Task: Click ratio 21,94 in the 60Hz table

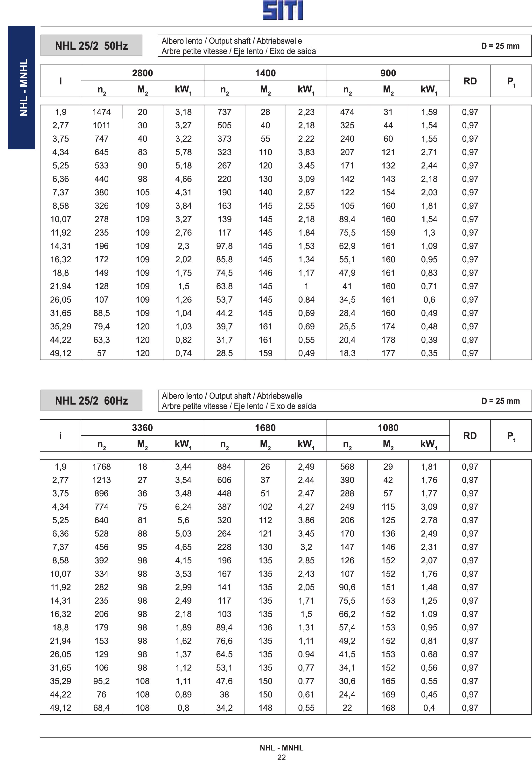Action: (61, 641)
